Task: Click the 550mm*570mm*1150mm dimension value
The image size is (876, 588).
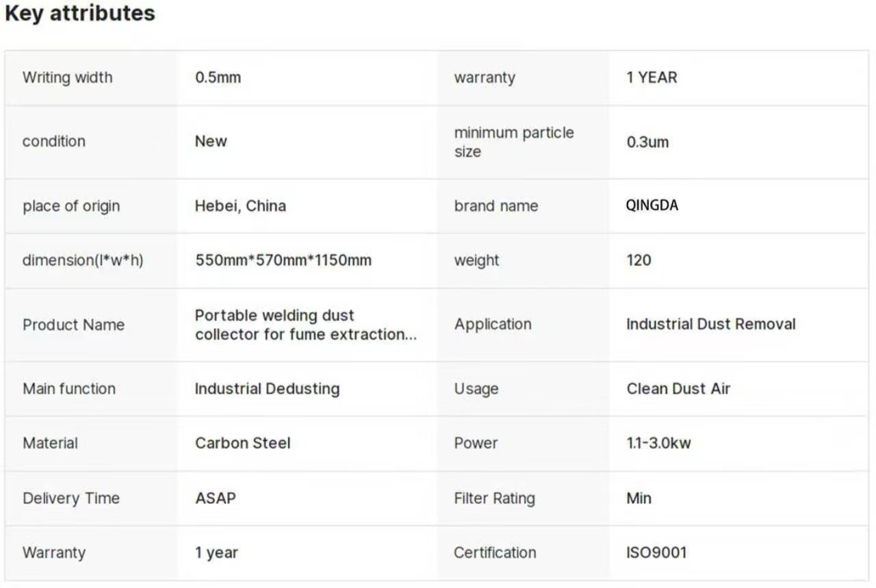Action: (x=283, y=260)
